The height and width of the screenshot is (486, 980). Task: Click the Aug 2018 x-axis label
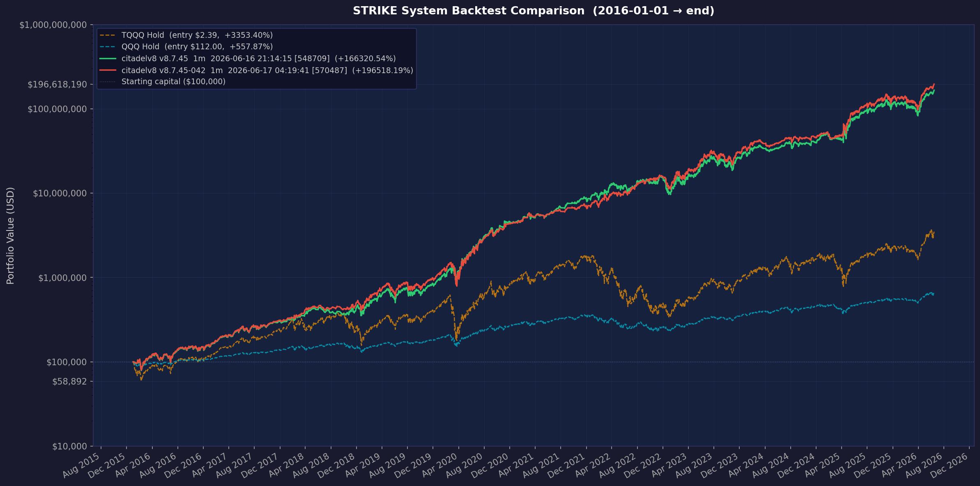pyautogui.click(x=311, y=465)
